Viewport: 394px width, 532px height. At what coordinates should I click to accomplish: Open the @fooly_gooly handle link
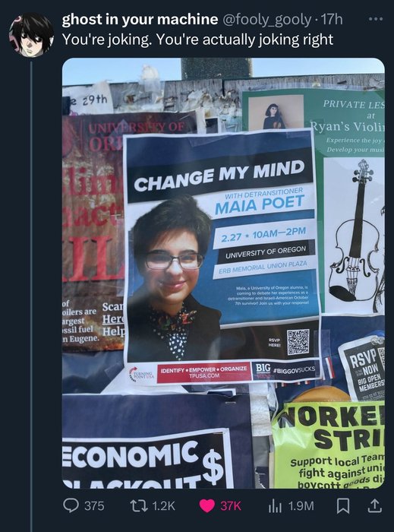[x=266, y=20]
